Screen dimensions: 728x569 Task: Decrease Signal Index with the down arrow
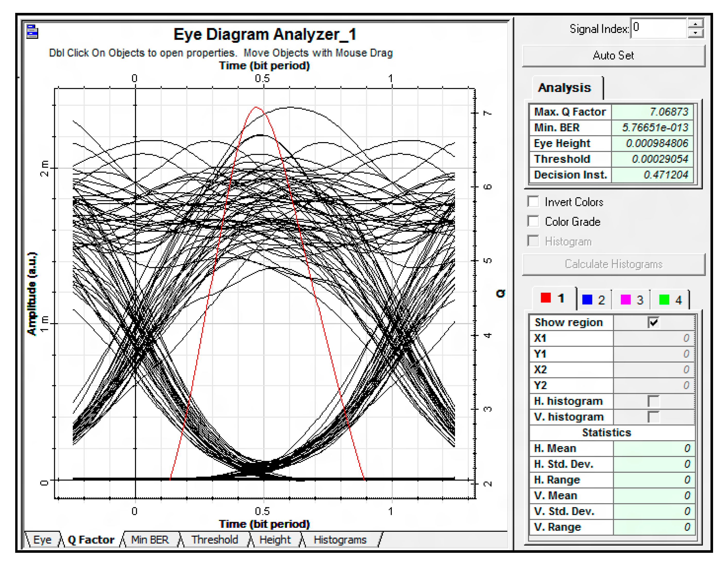point(695,33)
